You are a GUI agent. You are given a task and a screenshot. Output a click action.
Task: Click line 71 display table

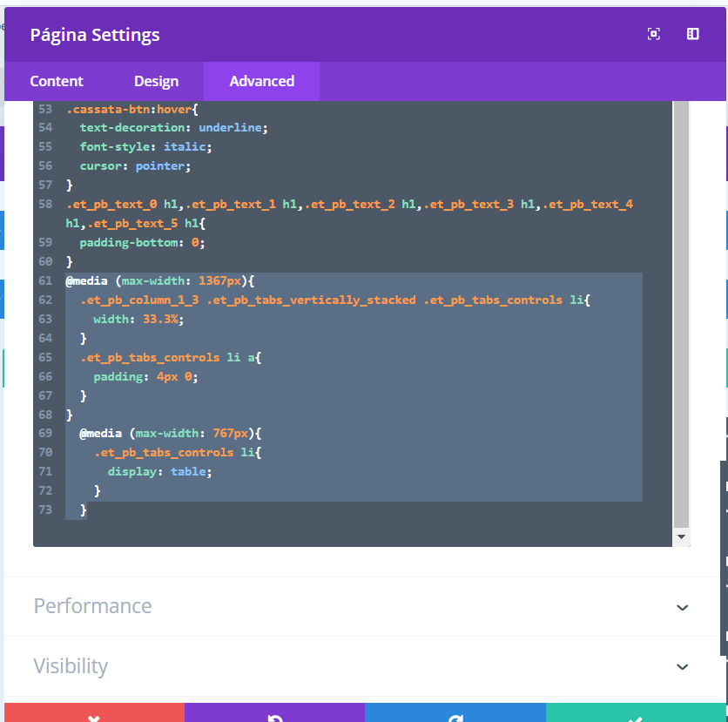pos(159,471)
